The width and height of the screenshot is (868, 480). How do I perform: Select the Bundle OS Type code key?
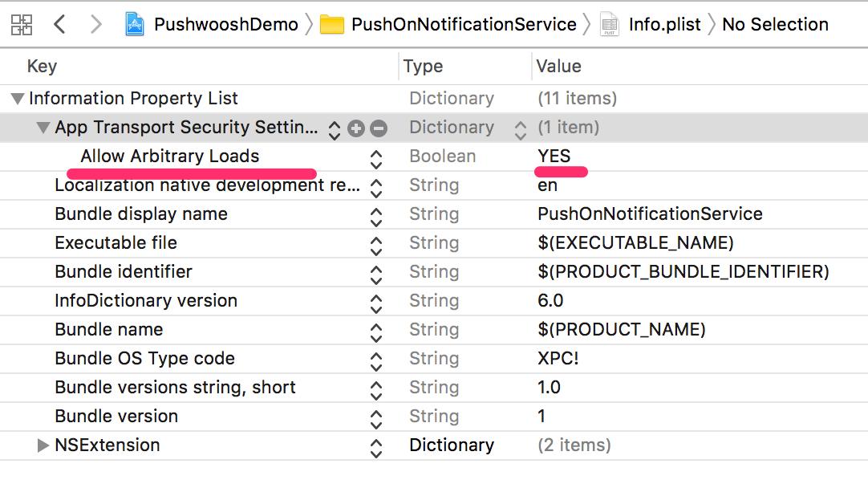[x=145, y=359]
